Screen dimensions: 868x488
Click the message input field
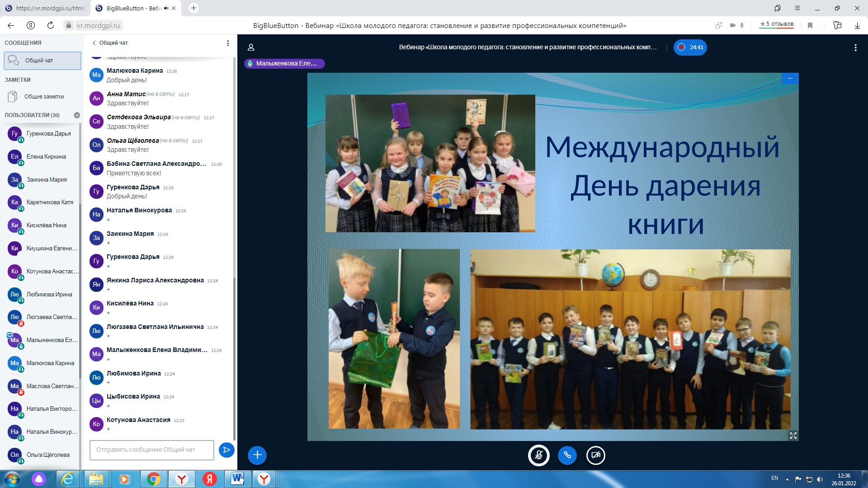pyautogui.click(x=152, y=450)
